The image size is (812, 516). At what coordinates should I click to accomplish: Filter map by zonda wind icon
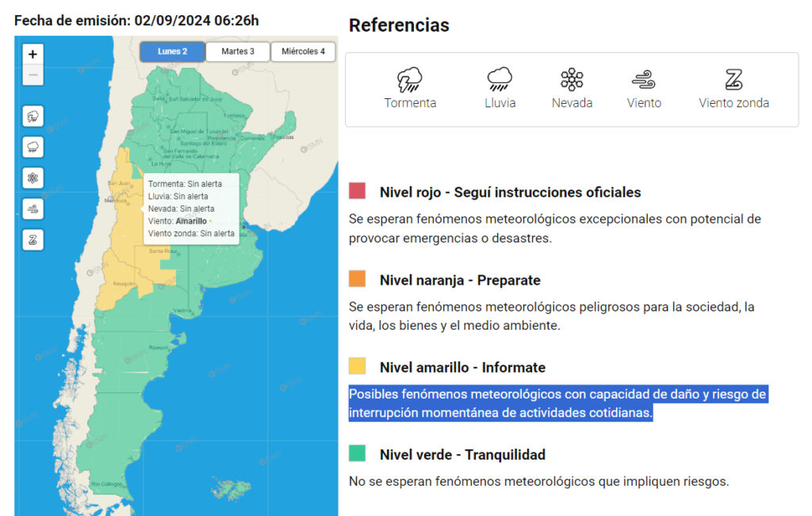pos(33,240)
